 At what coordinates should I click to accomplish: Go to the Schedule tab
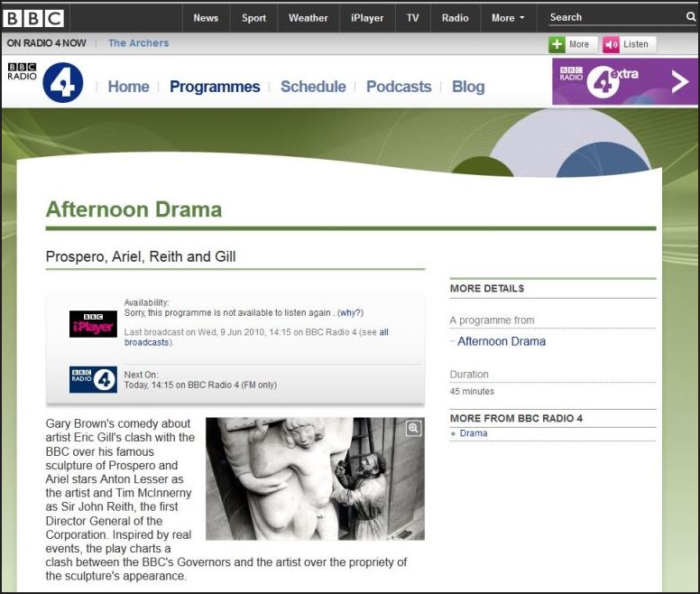pos(313,87)
